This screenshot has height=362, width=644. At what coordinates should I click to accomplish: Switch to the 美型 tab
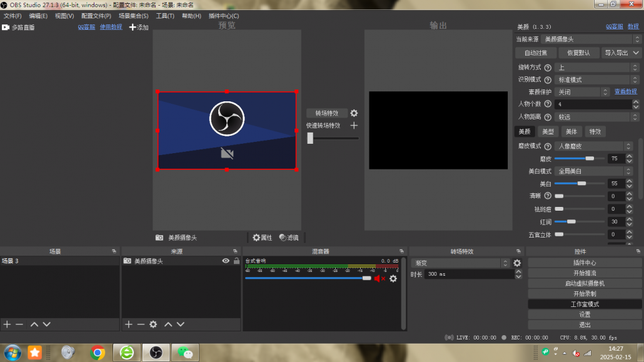pyautogui.click(x=548, y=132)
